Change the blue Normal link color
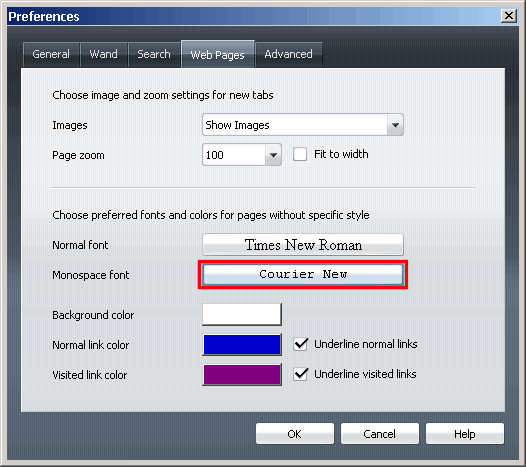Screen dimensions: 526x467 242,345
